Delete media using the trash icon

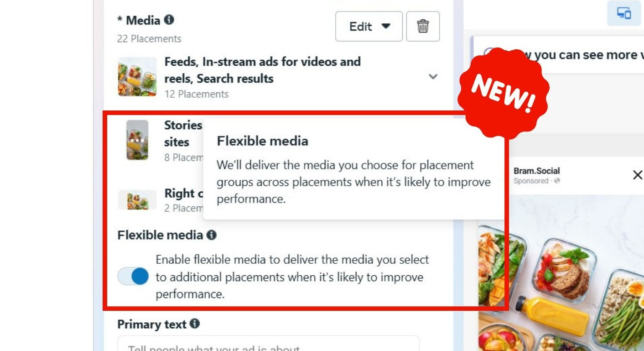point(423,26)
